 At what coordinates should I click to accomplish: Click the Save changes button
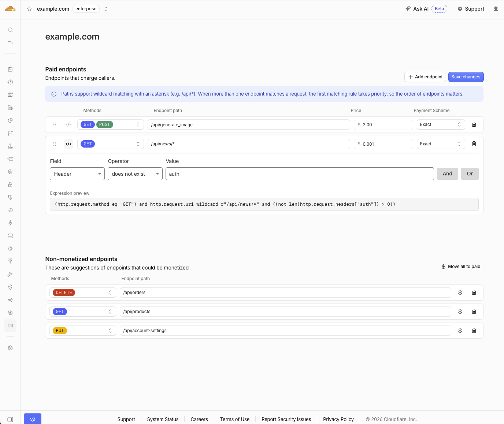466,77
